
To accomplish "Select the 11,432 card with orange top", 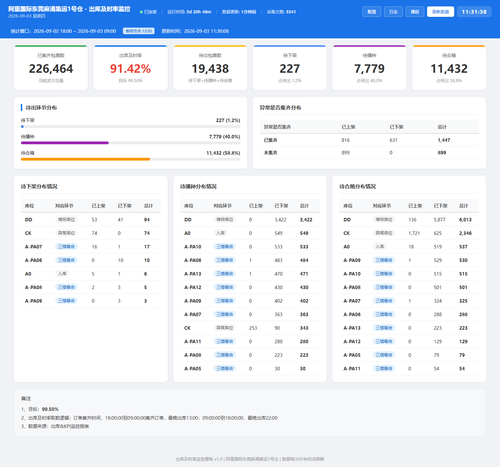I will pos(449,68).
